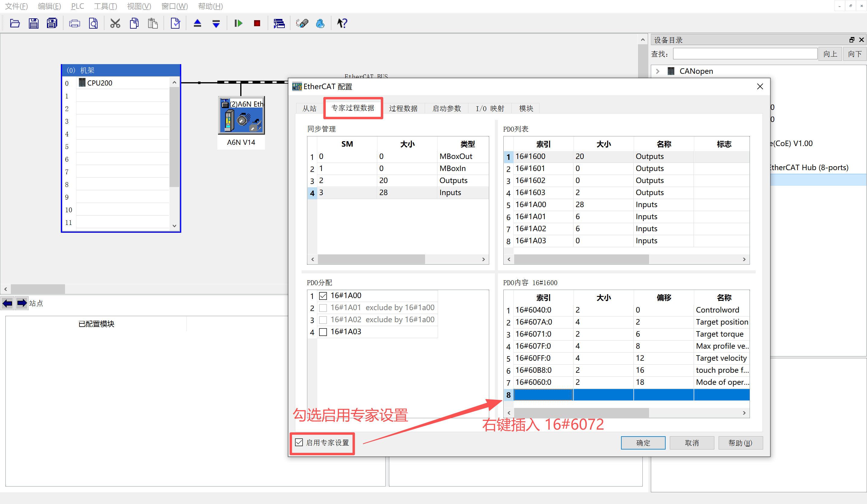Open the 工具(T) menu

tap(106, 6)
